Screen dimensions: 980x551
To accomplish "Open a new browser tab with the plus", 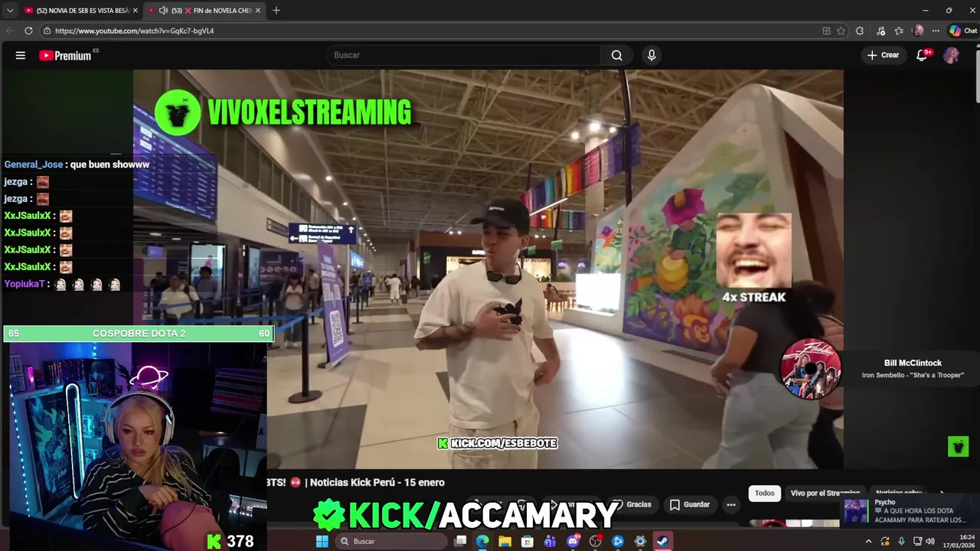I will 276,11.
